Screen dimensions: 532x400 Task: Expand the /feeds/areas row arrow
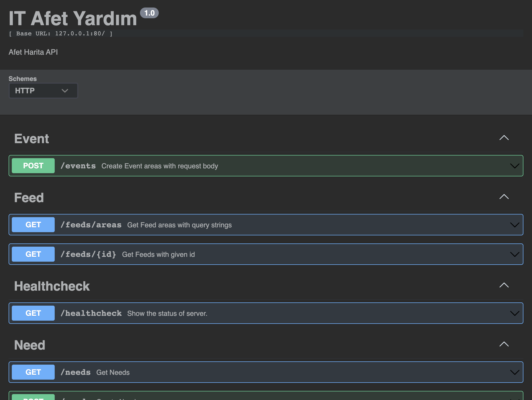click(515, 225)
